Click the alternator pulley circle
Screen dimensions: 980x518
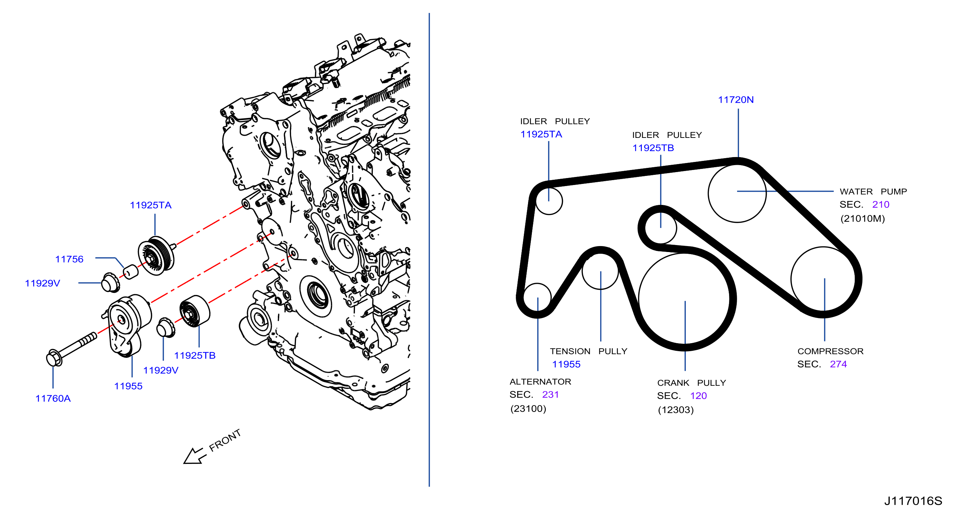(x=537, y=297)
